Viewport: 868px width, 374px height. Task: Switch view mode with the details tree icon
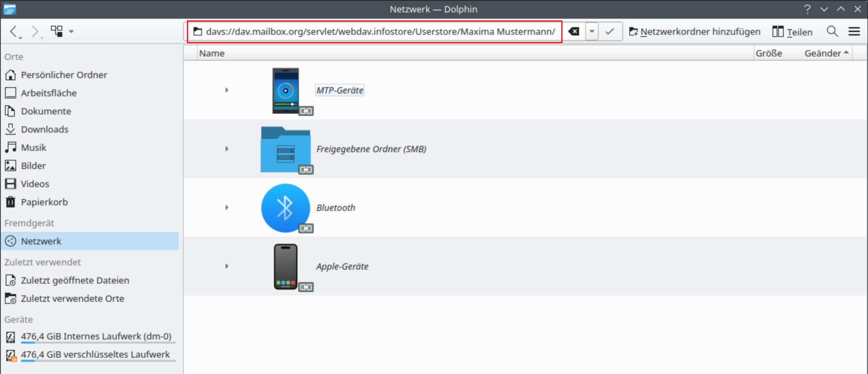coord(57,31)
